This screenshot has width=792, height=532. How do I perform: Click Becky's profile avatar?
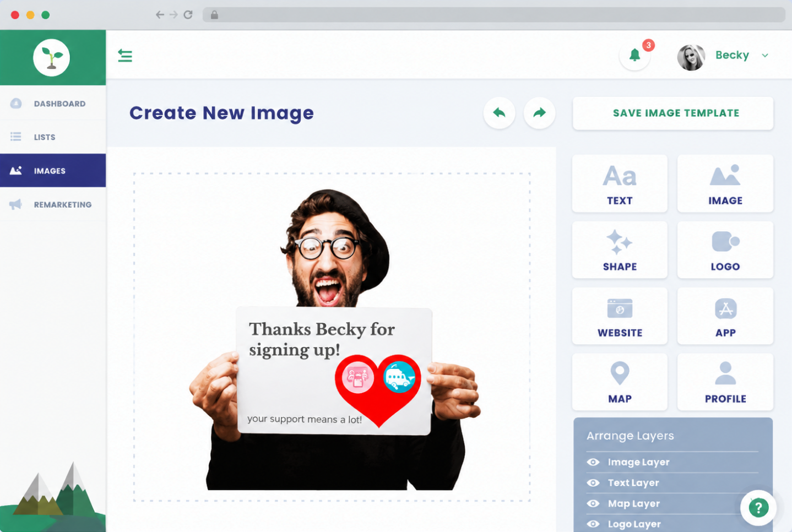pos(691,57)
